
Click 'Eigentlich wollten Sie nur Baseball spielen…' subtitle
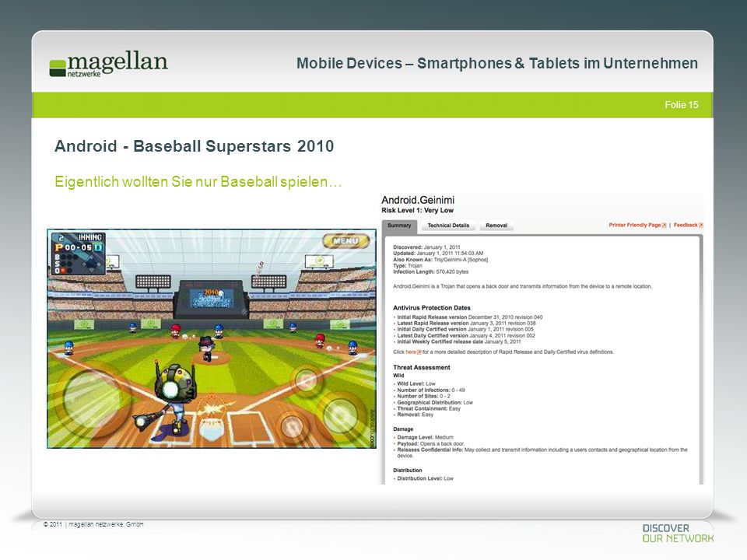pyautogui.click(x=198, y=182)
